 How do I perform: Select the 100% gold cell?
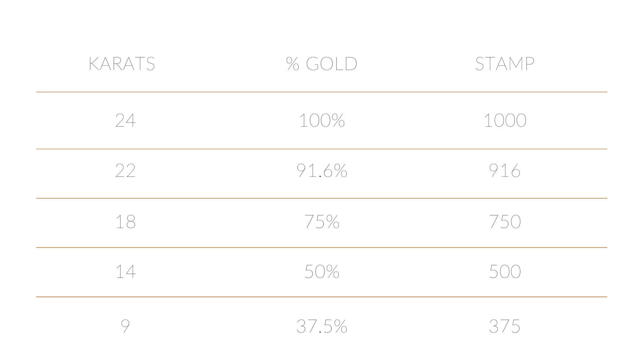tap(322, 120)
